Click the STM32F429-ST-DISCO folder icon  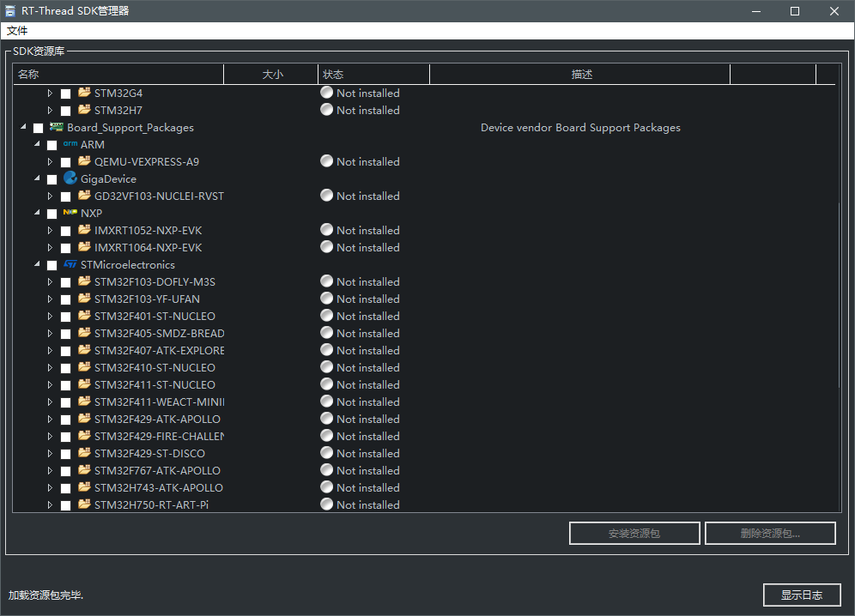pyautogui.click(x=84, y=453)
